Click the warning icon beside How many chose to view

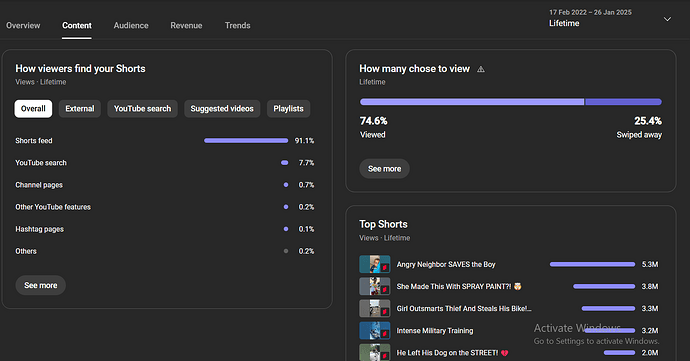[481, 69]
